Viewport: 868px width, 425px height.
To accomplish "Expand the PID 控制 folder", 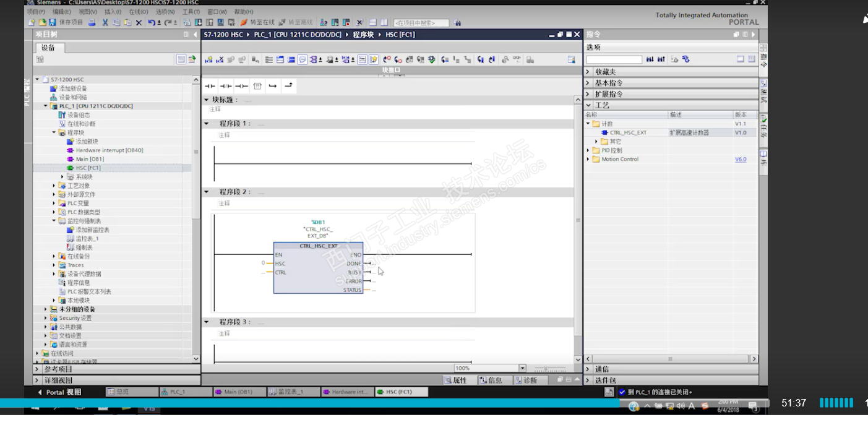I will pos(588,150).
